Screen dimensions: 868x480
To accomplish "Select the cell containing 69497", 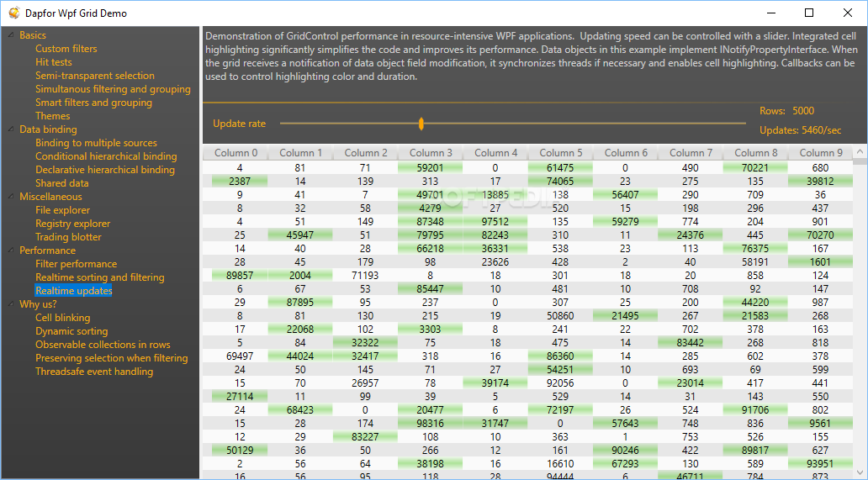I will (240, 356).
